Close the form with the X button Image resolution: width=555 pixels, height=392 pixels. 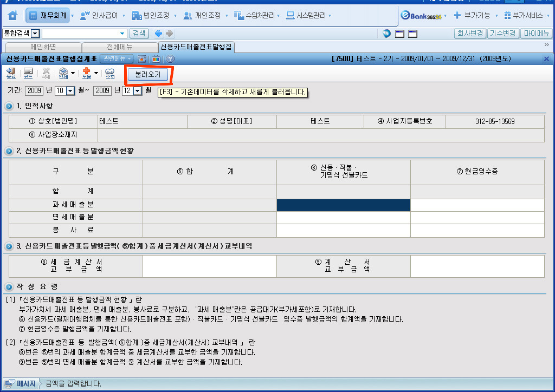pyautogui.click(x=546, y=59)
